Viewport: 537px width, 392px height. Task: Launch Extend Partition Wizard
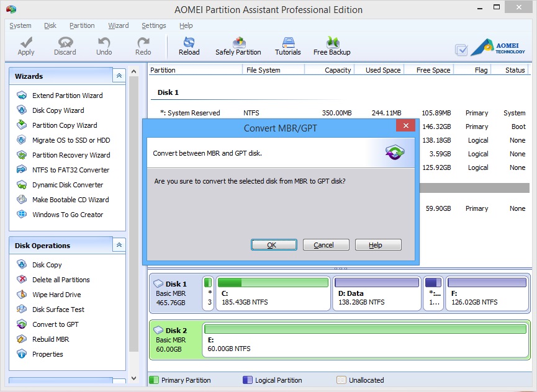pyautogui.click(x=68, y=96)
